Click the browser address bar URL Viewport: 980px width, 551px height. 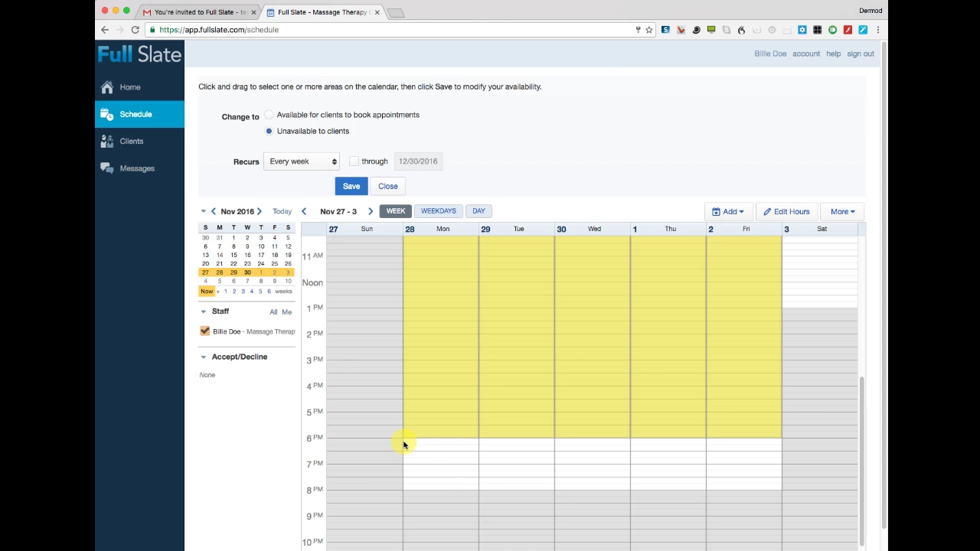tap(219, 30)
